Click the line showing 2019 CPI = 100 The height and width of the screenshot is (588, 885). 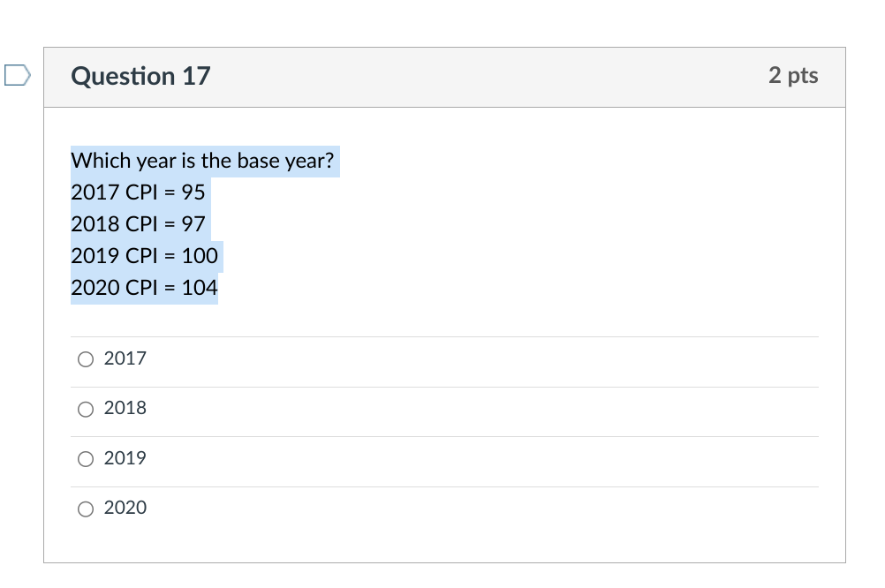point(144,255)
